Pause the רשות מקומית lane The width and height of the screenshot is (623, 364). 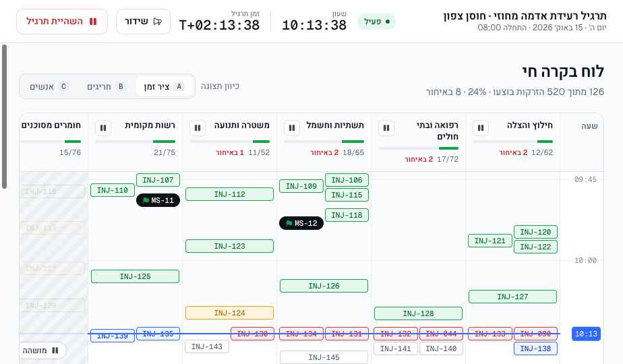tap(103, 128)
